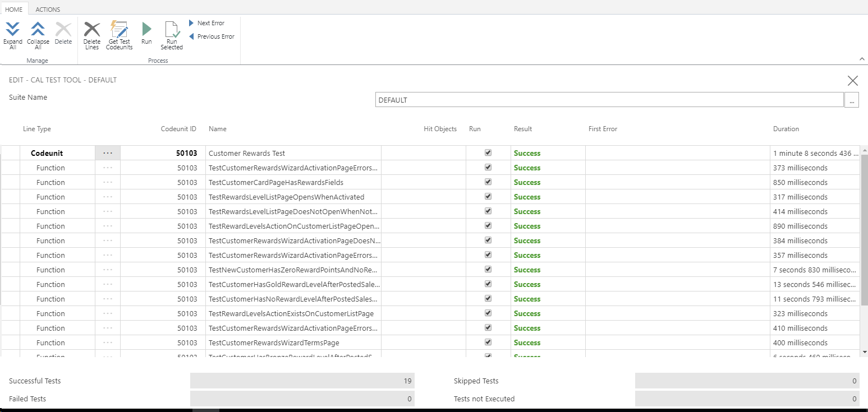Click the Duration column header
Image resolution: width=868 pixels, height=412 pixels.
[786, 129]
